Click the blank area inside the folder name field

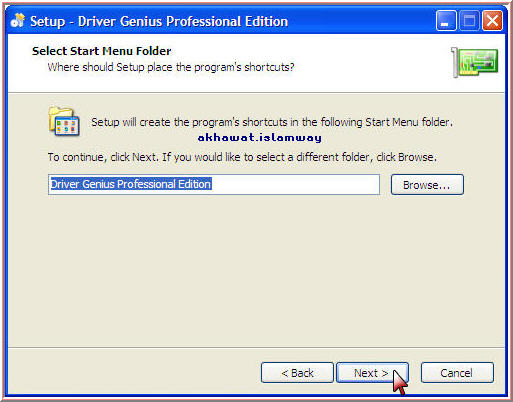click(x=295, y=184)
